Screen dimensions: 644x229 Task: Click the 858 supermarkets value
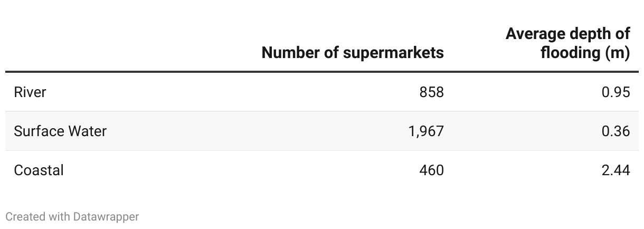click(x=432, y=92)
